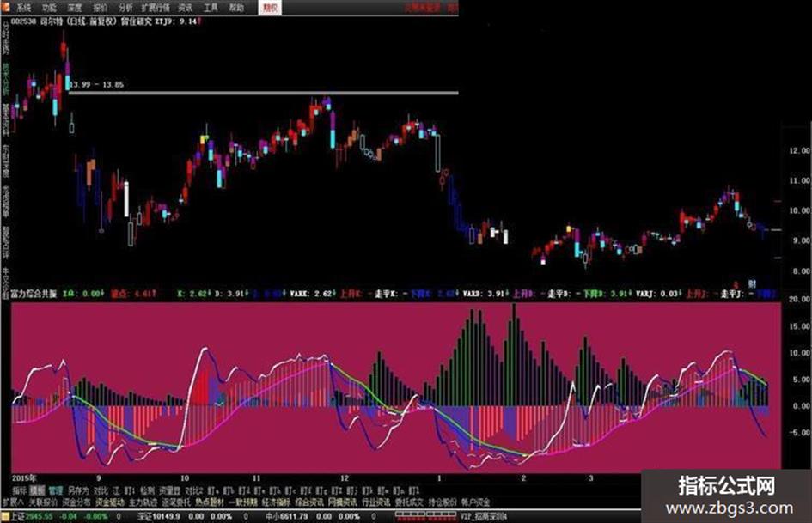Screen dimensions: 812x523
Task: Open the 帐户资金 tab
Action: (476, 502)
